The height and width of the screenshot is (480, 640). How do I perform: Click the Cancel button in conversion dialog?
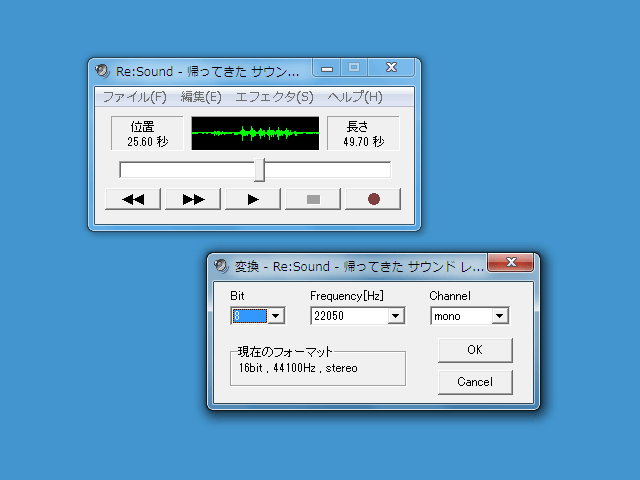tap(475, 382)
